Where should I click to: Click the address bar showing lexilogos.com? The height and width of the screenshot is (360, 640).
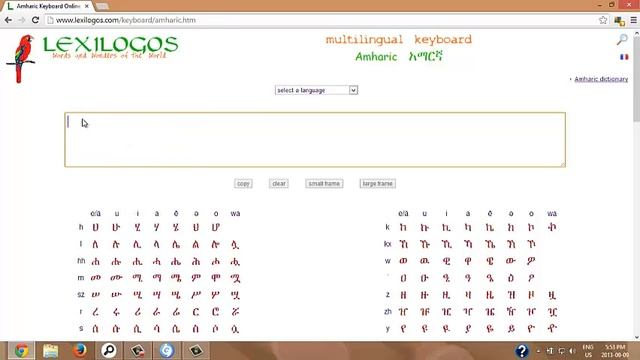(322, 20)
